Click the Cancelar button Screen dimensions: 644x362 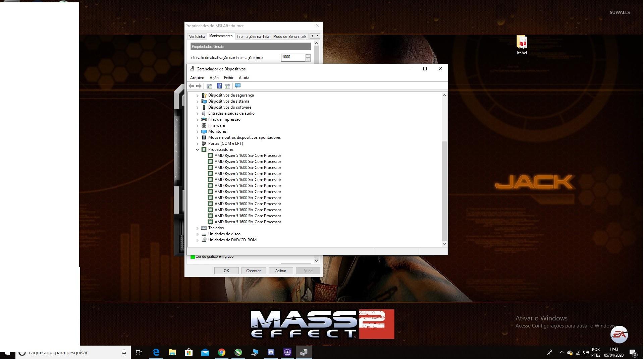254,271
